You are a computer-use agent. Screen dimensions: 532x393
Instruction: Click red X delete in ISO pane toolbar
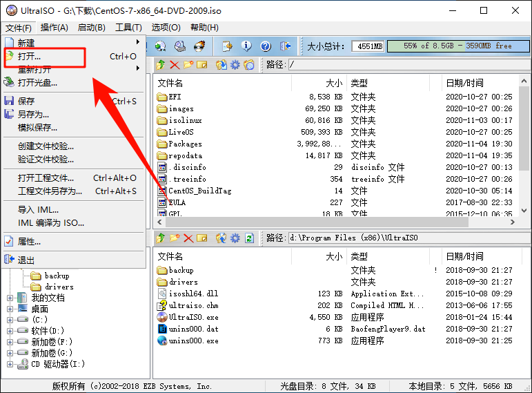coord(175,64)
